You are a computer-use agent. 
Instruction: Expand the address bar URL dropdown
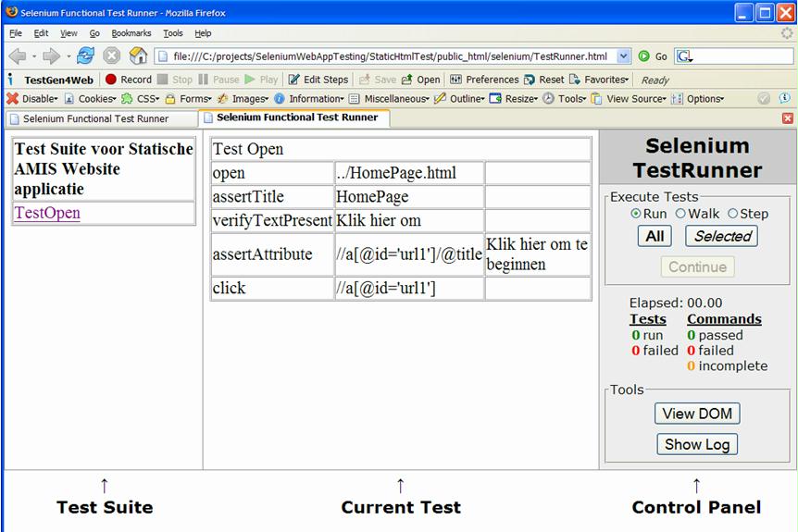623,56
